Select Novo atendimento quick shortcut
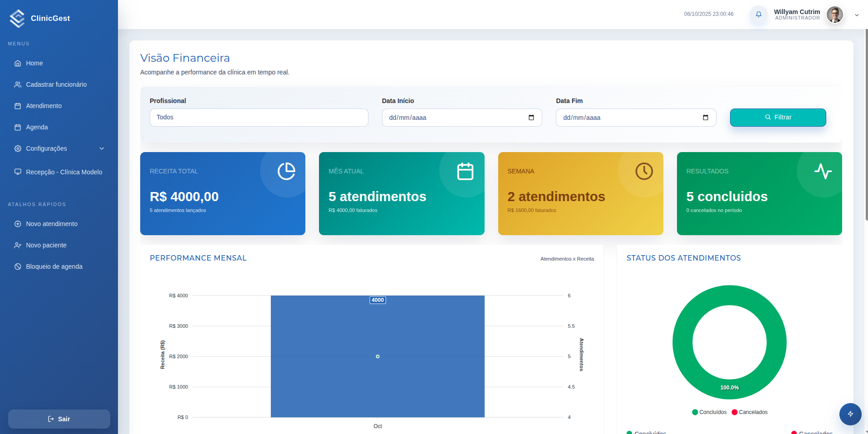This screenshot has width=868, height=434. [51, 224]
